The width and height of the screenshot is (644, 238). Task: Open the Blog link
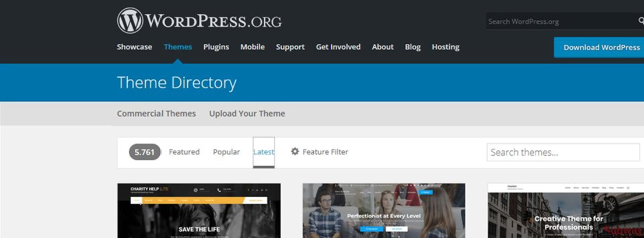[x=413, y=47]
